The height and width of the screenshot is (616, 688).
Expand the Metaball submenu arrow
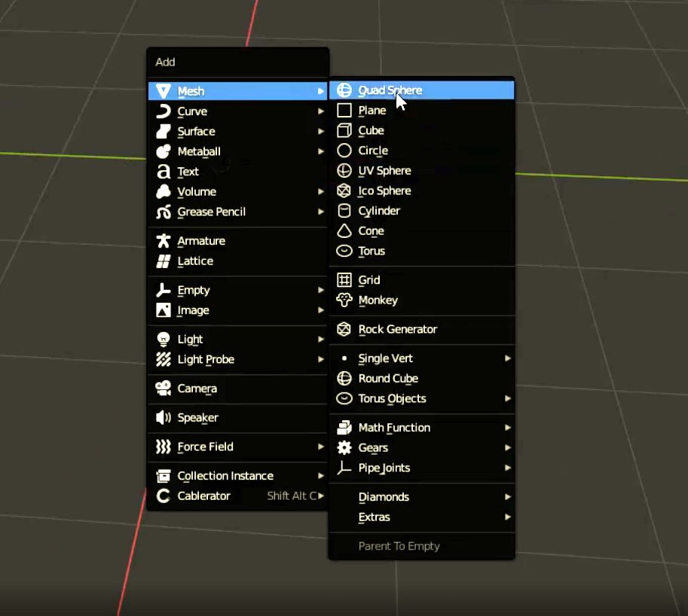(321, 151)
